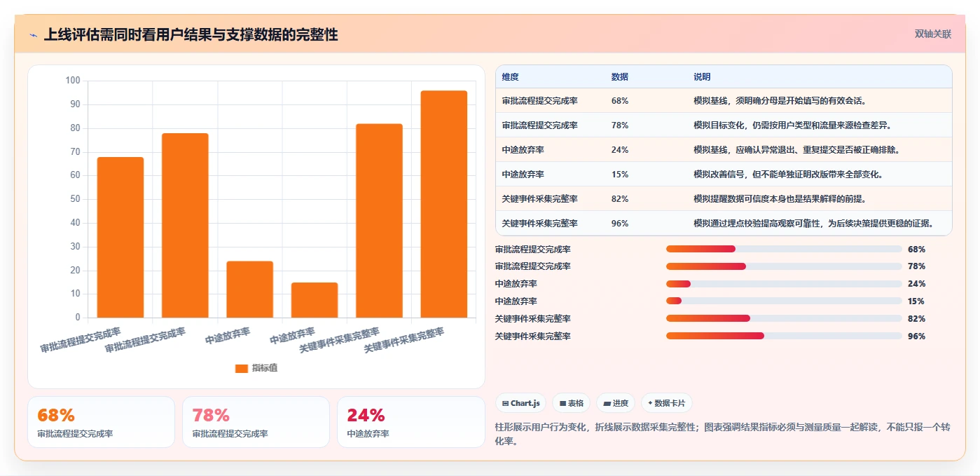The height and width of the screenshot is (476, 980).
Task: Click the first chart bar valued 68
Action: click(x=120, y=237)
